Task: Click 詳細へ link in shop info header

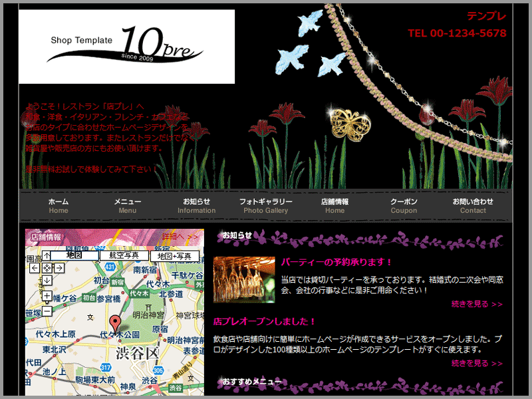Action: click(180, 237)
